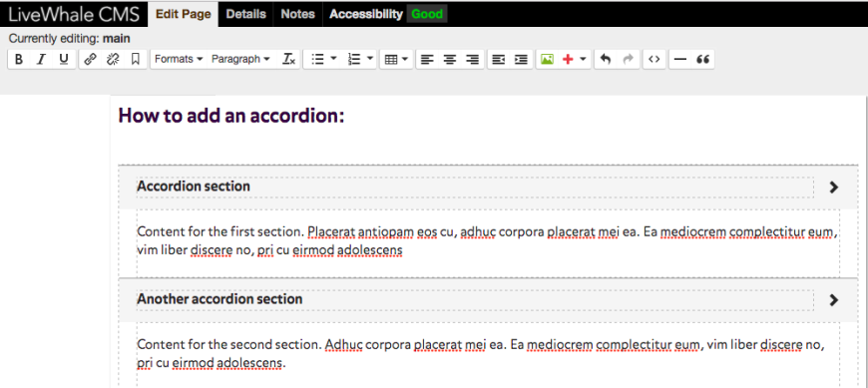Open the Notes tab
The height and width of the screenshot is (388, 868).
click(x=298, y=14)
